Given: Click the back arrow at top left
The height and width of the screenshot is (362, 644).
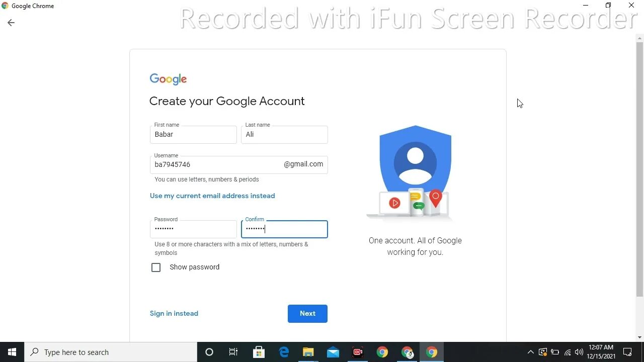Looking at the screenshot, I should 11,23.
